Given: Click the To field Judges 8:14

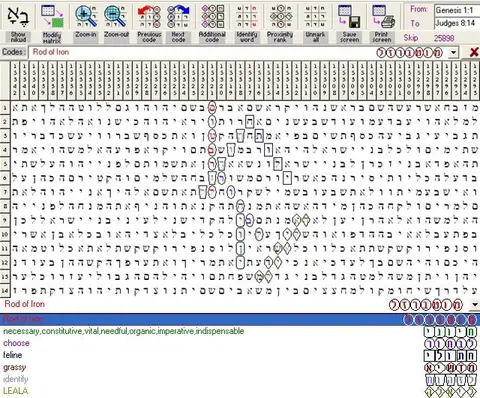Looking at the screenshot, I should tap(457, 23).
